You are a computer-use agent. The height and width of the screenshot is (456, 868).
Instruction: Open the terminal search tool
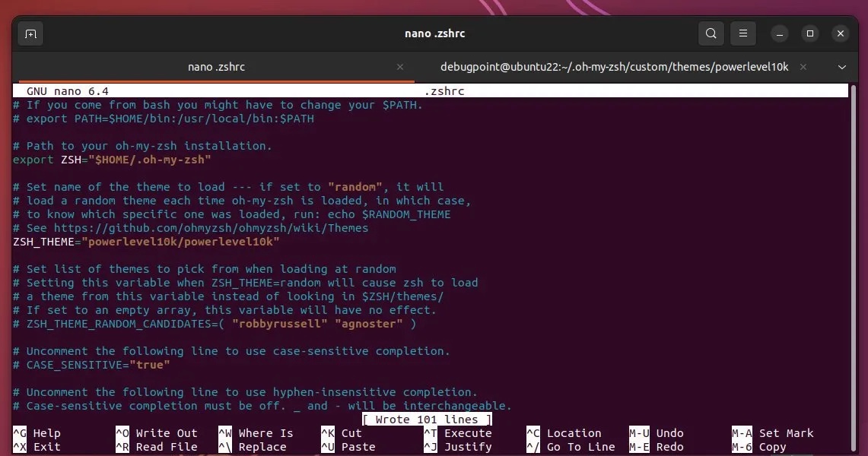(711, 33)
